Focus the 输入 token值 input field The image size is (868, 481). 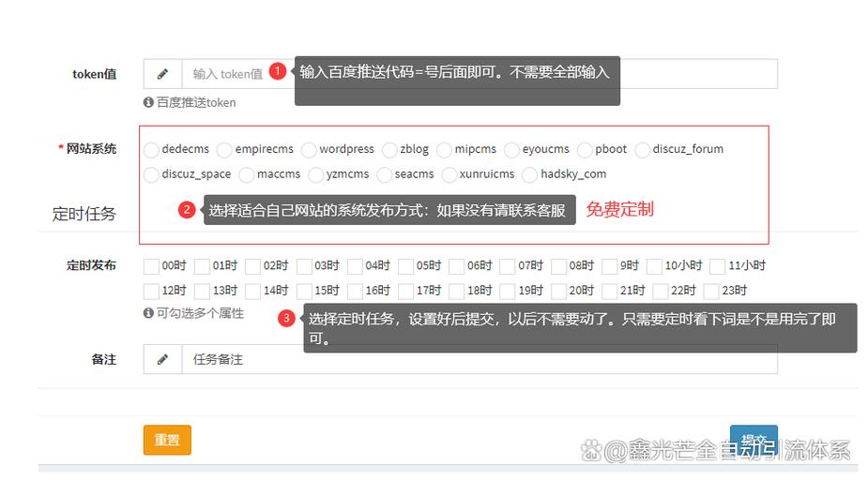pyautogui.click(x=230, y=74)
